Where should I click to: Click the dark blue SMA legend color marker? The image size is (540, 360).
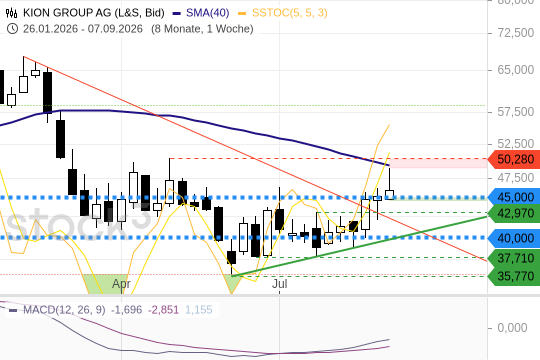pos(177,13)
